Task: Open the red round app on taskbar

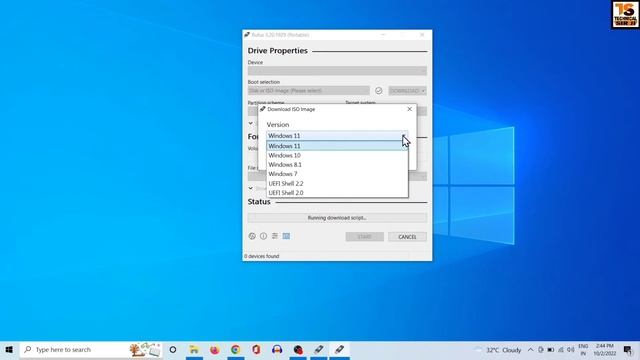Action: click(298, 350)
